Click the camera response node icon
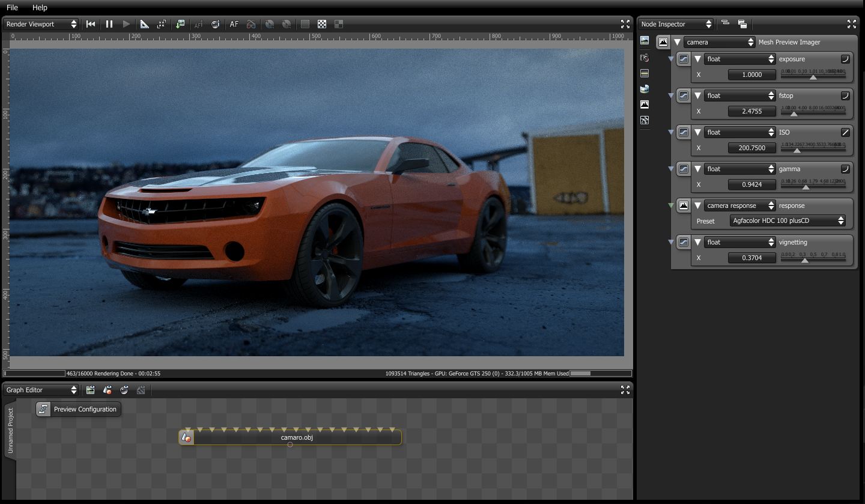 coord(683,205)
